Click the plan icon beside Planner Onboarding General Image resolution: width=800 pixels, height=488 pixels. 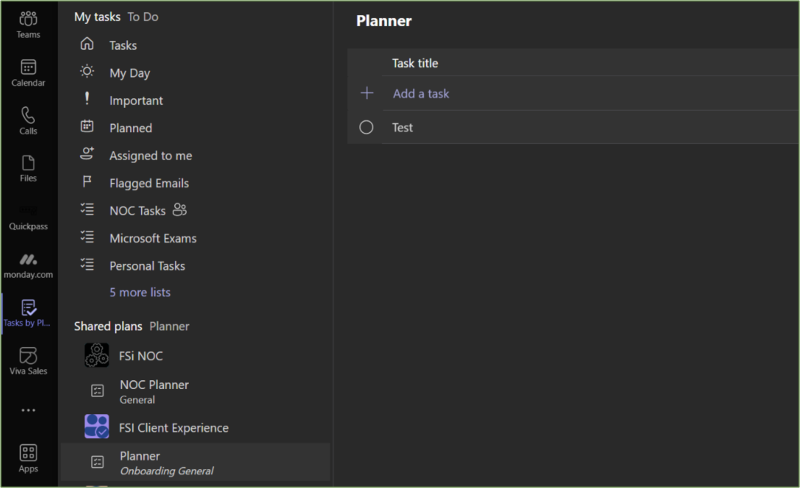[x=97, y=462]
